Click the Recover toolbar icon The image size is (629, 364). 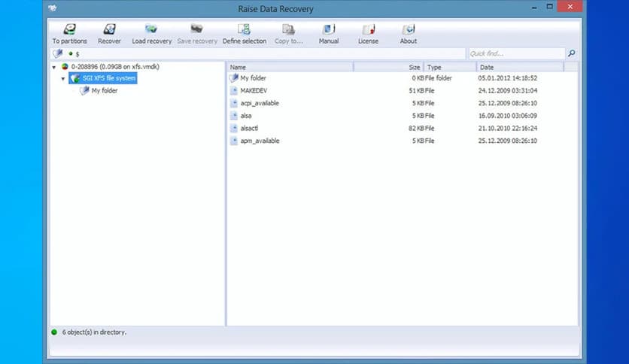click(x=109, y=29)
